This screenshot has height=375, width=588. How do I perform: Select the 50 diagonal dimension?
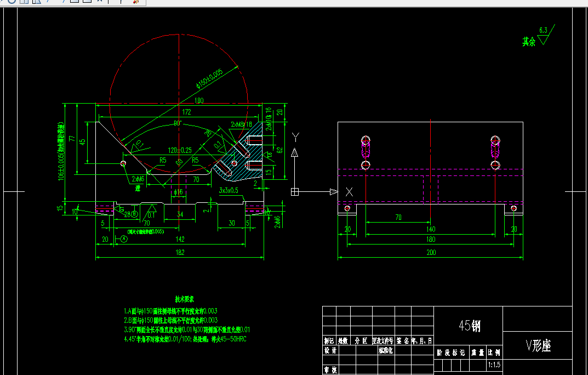[179, 162]
